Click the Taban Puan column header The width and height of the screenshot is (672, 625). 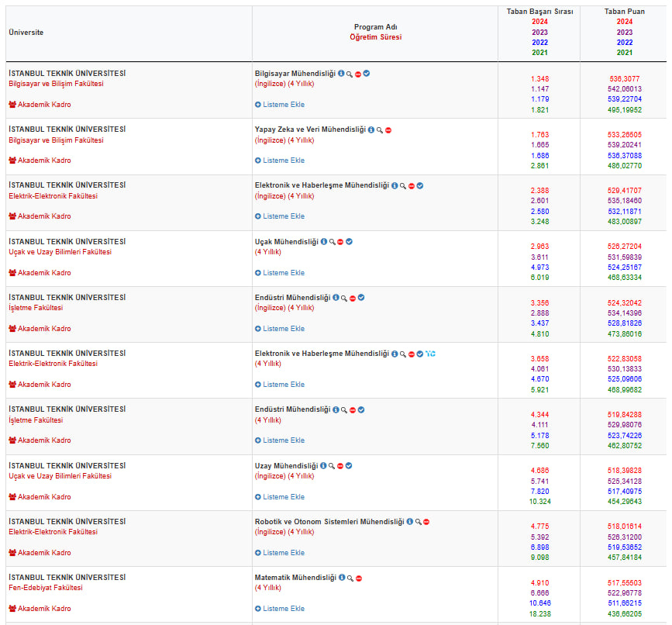(624, 12)
